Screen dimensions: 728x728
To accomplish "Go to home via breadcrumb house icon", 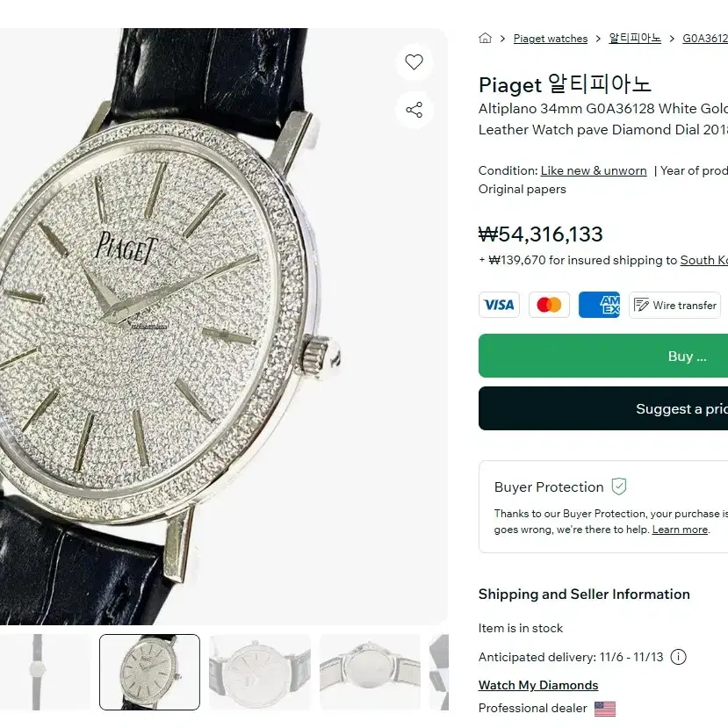I will tap(485, 38).
